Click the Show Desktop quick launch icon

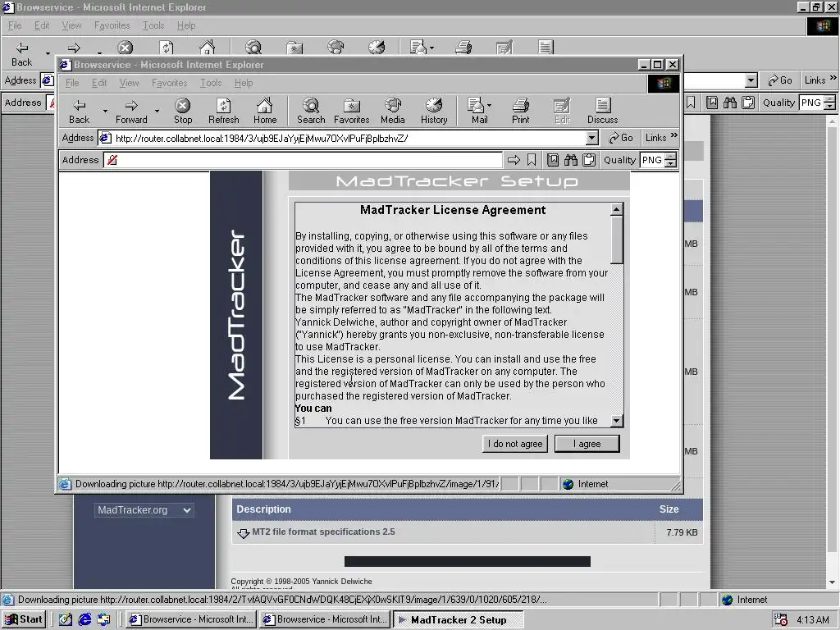click(66, 619)
